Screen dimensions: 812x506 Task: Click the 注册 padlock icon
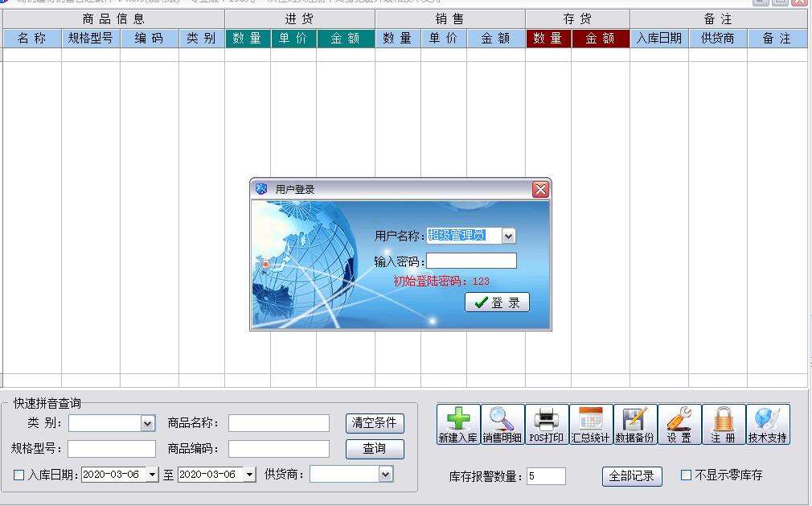click(x=724, y=424)
